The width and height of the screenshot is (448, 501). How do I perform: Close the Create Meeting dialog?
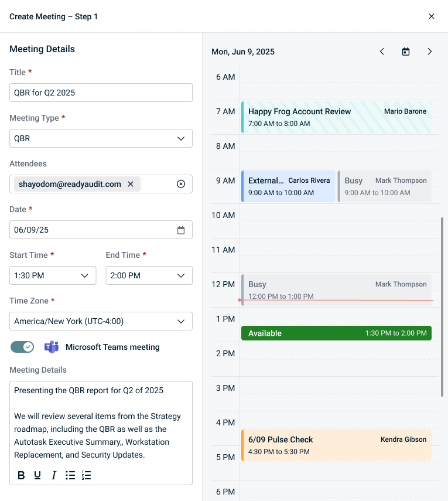point(432,16)
